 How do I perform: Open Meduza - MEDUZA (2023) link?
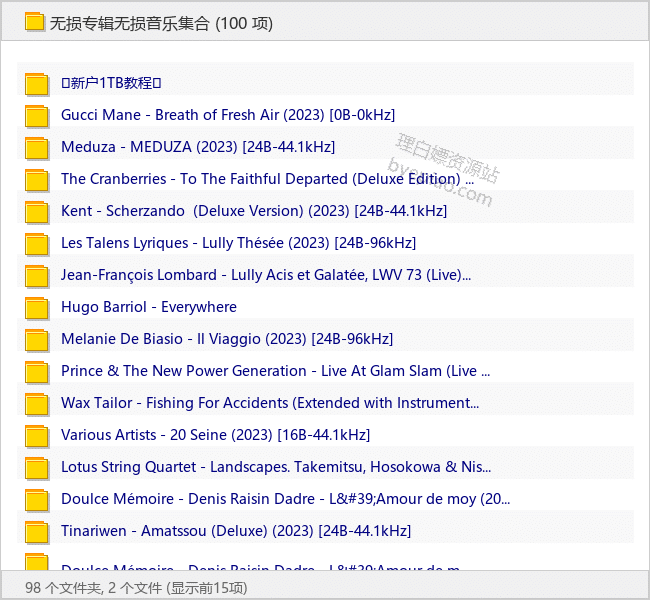pyautogui.click(x=198, y=147)
